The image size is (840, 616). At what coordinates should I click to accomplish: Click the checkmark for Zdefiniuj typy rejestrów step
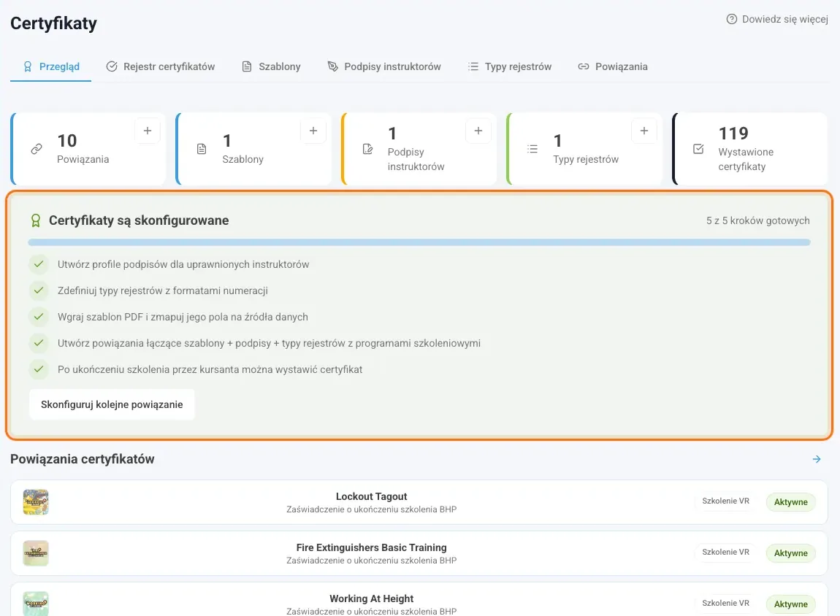[x=39, y=290]
